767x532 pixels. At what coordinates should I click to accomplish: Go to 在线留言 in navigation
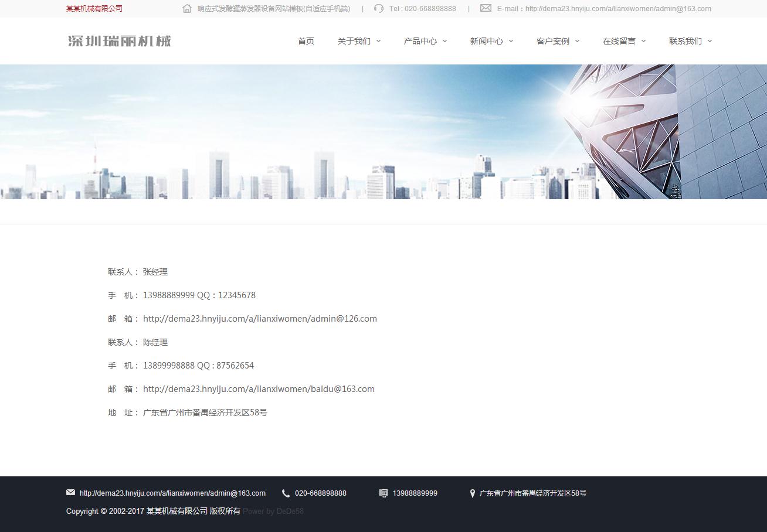[x=619, y=41]
